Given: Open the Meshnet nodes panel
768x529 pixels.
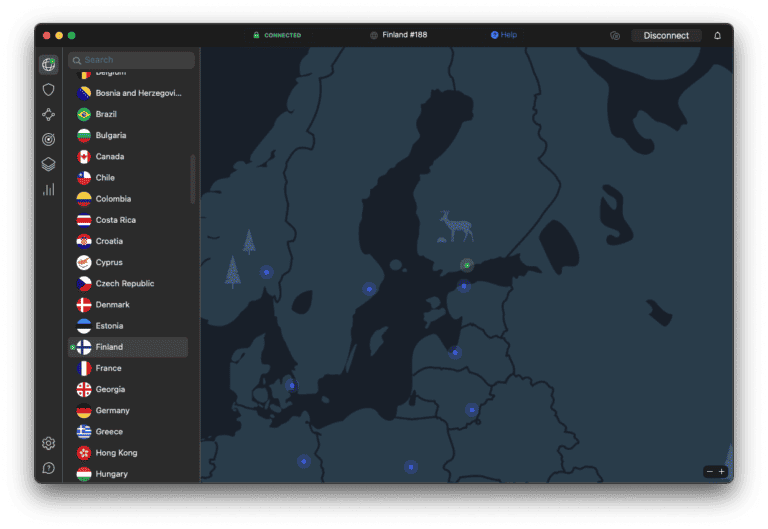Looking at the screenshot, I should coord(48,115).
